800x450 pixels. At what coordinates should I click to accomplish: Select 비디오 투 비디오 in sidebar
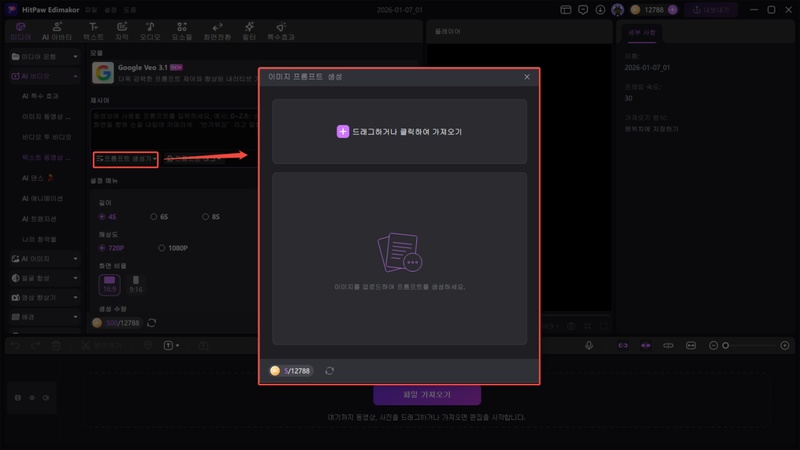tap(46, 137)
